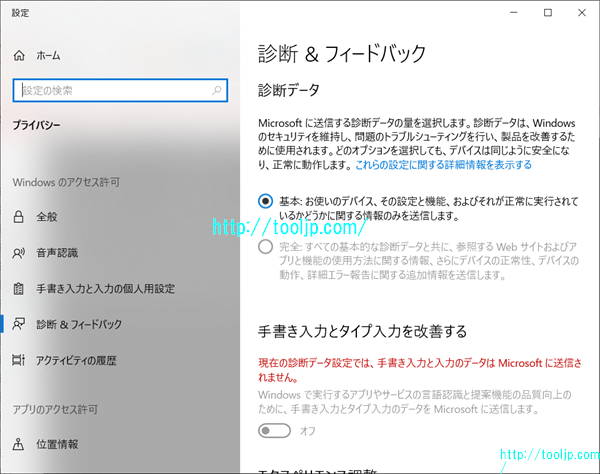
Task: Click the 基本: お使いのデバイス option description text
Action: click(429, 208)
